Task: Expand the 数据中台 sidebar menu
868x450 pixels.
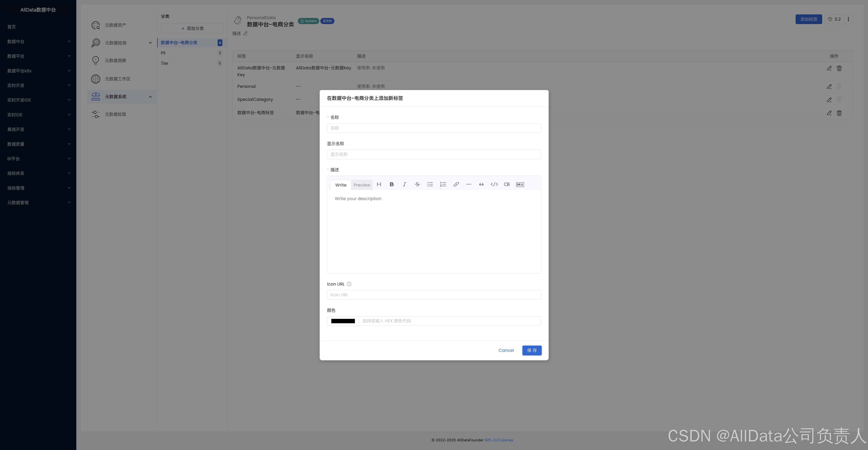Action: 38,41
